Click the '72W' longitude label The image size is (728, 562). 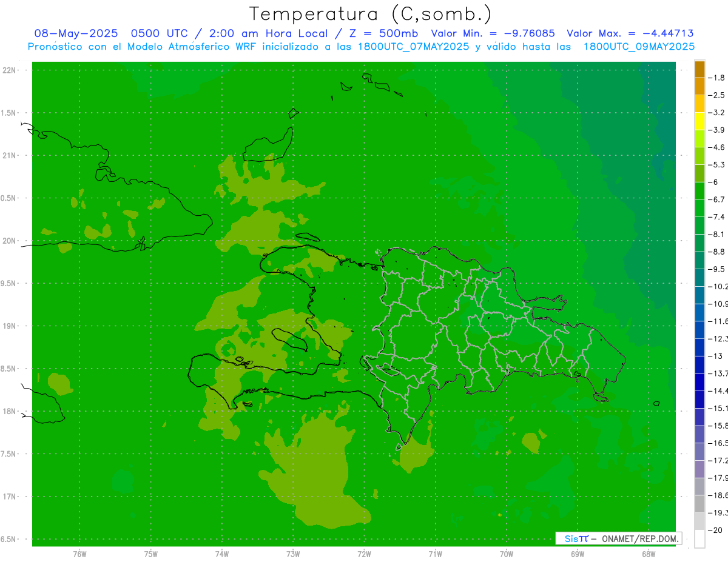pos(364,554)
